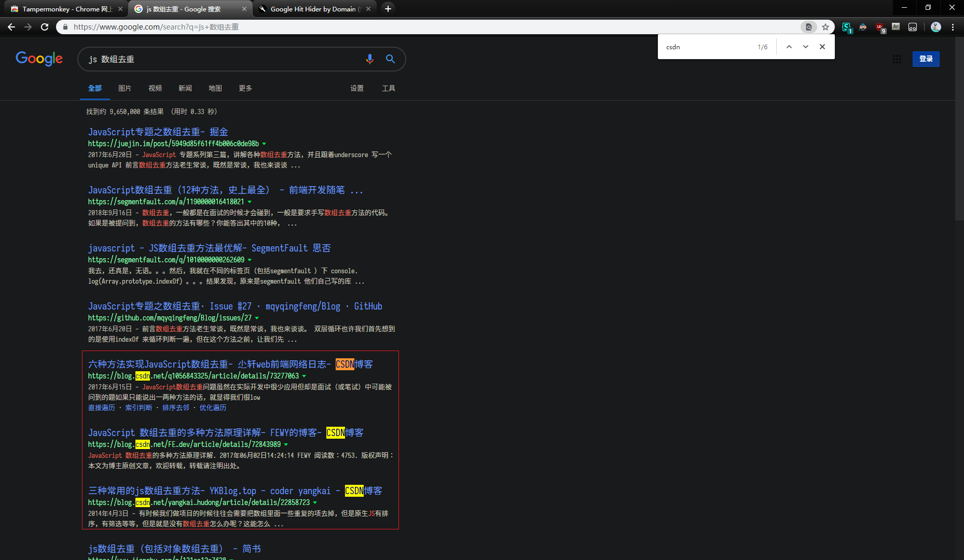
Task: Bookmark this page with the star icon
Action: (825, 27)
